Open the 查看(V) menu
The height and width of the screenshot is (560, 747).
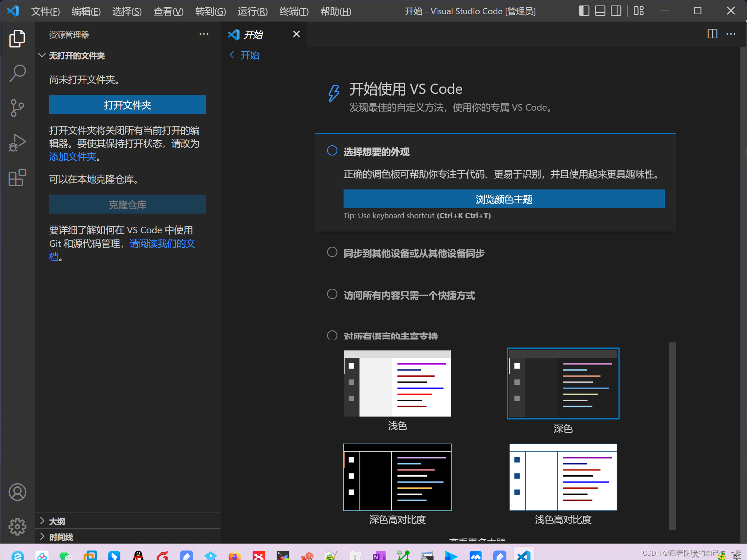[168, 11]
